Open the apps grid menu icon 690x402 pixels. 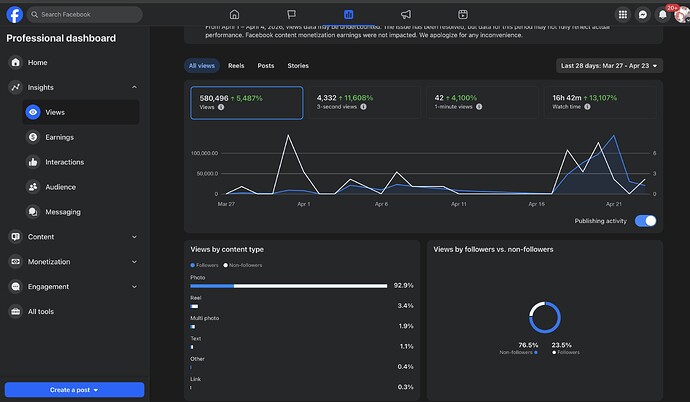tap(622, 15)
